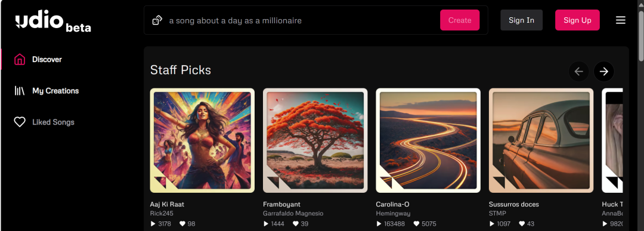Go to next Staff Picks with right arrow
Viewport: 644px width, 231px height.
tap(603, 72)
